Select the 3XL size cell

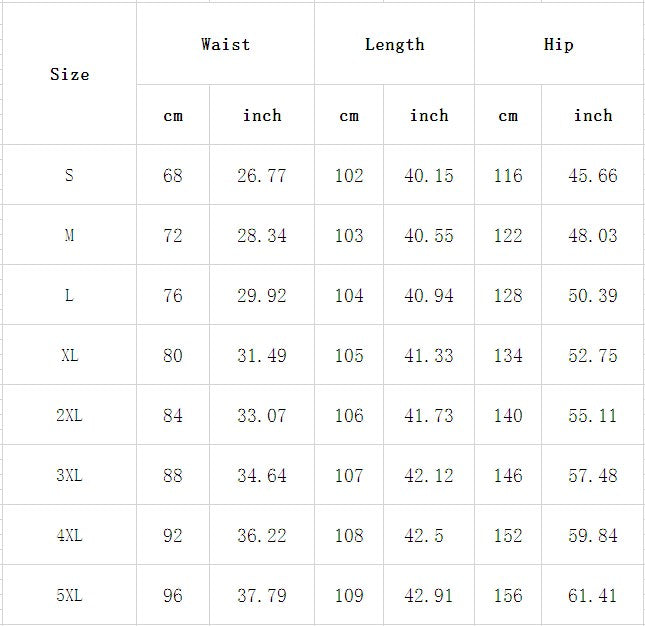coord(69,475)
